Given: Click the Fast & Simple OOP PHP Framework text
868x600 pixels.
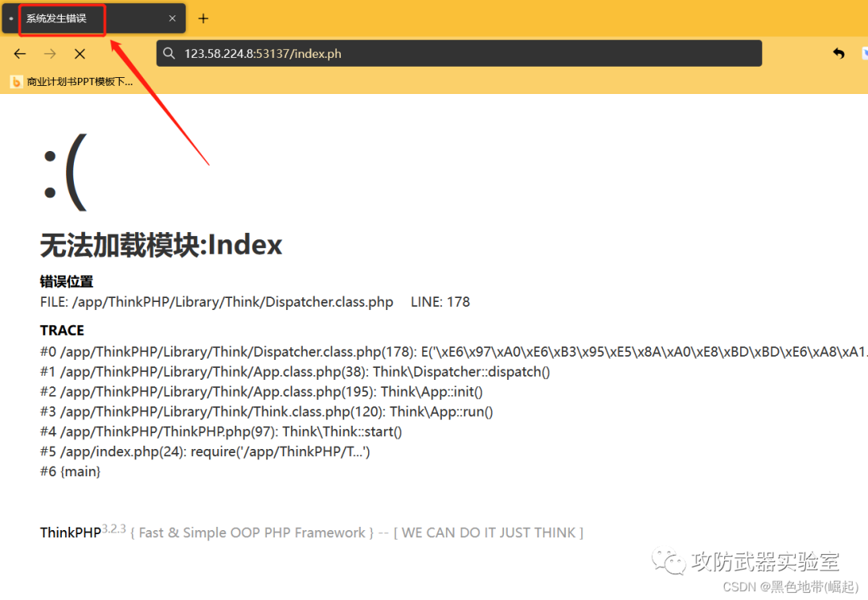Looking at the screenshot, I should 252,533.
